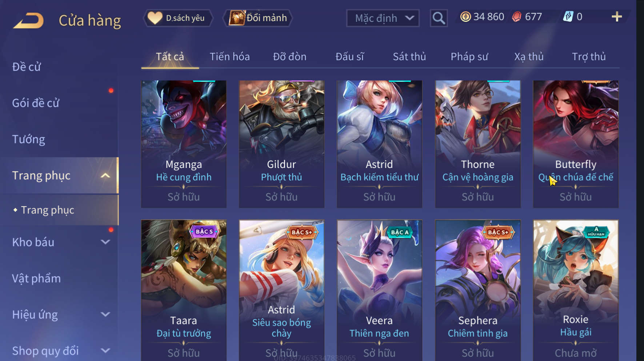Click the golden back arrow icon

[x=29, y=20]
